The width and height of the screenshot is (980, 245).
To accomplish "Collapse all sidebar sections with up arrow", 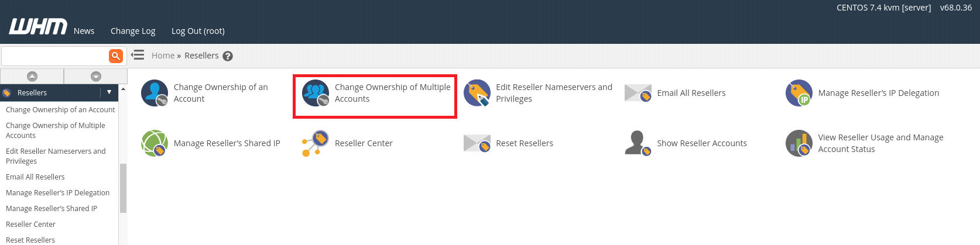I will (x=32, y=76).
